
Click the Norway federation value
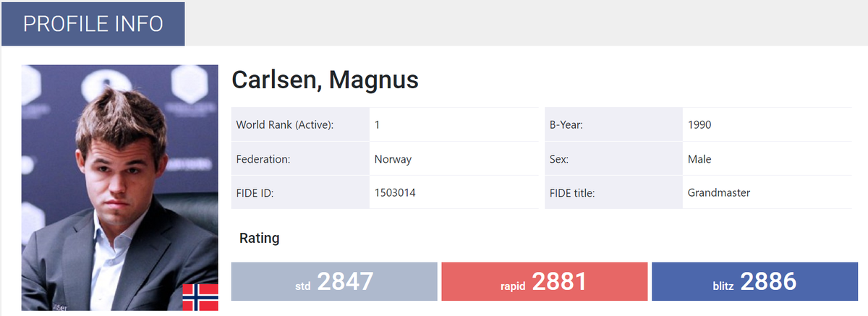(454, 158)
